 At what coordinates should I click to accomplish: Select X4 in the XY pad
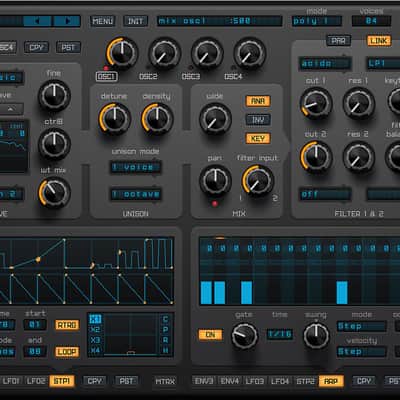pyautogui.click(x=95, y=350)
